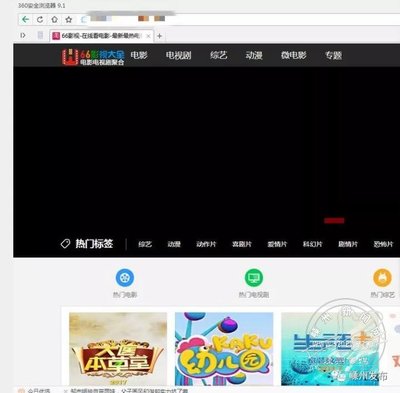Click the 热门电影 label text
Screen dimensions: 400x393
click(125, 295)
